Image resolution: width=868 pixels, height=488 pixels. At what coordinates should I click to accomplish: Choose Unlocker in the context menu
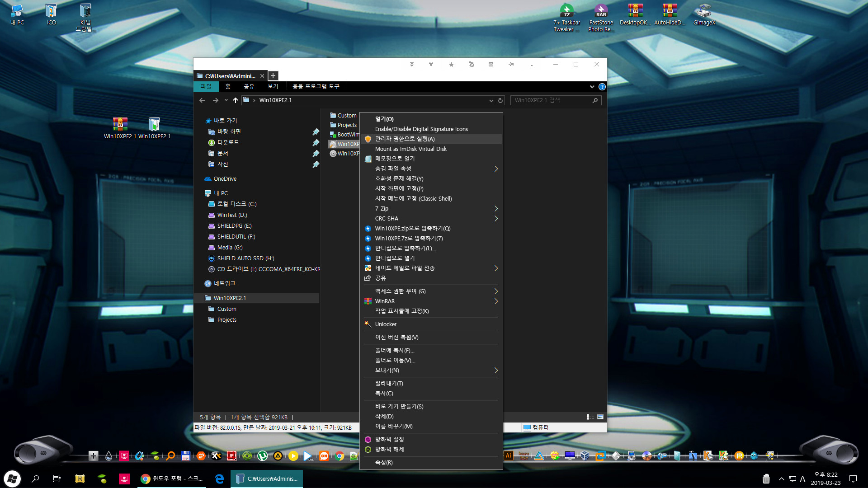tap(431, 324)
